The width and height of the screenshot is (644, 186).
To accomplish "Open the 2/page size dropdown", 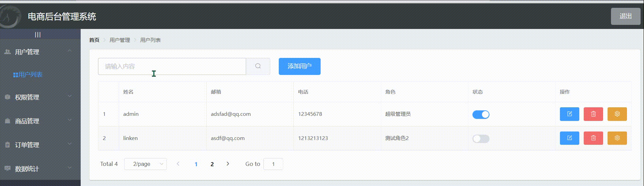I will pyautogui.click(x=145, y=164).
